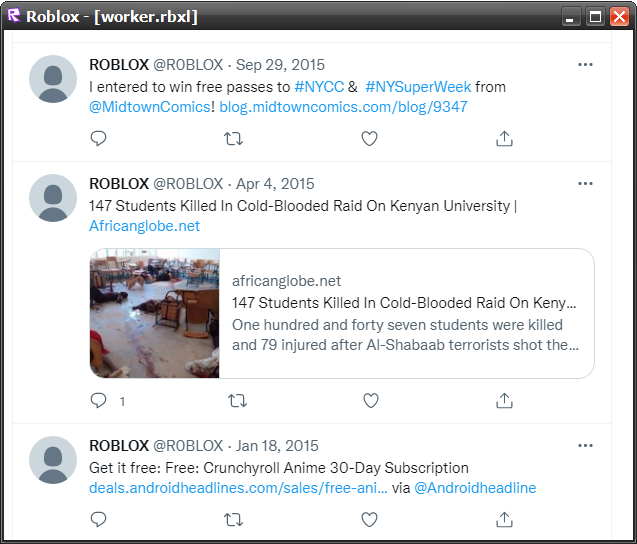Follow the deals.androidheadlines.com link

pyautogui.click(x=238, y=488)
